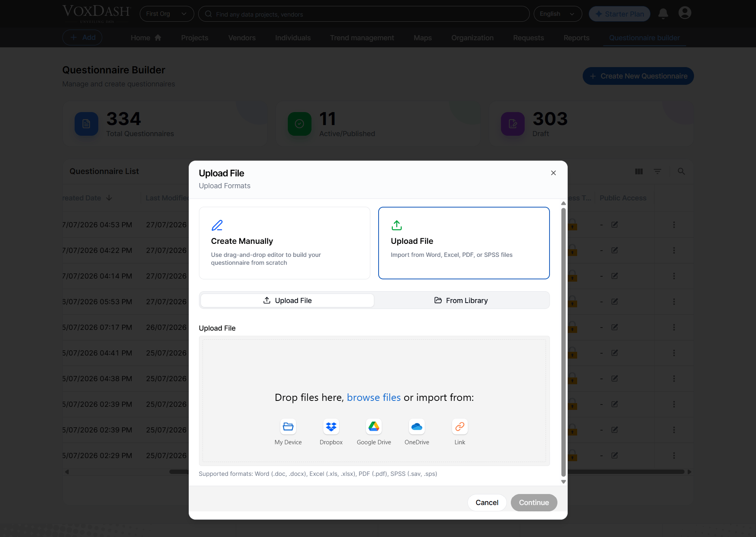Screen dimensions: 756x537
Task: Open notifications bell
Action: (x=663, y=14)
